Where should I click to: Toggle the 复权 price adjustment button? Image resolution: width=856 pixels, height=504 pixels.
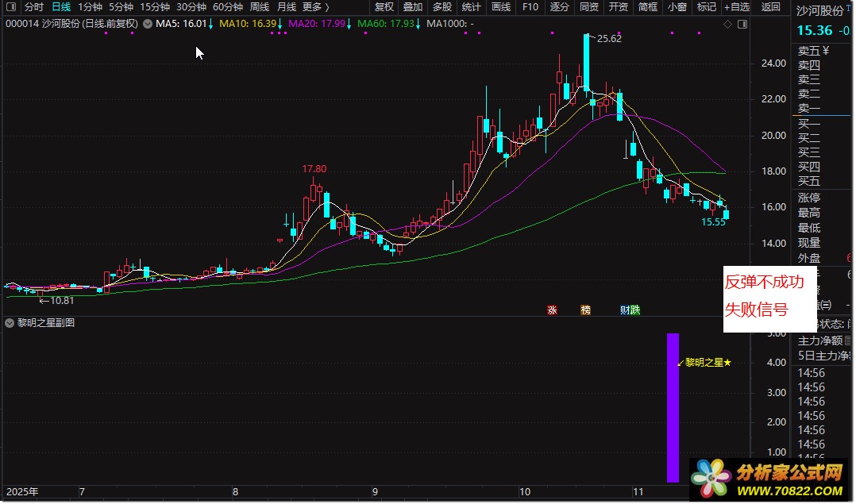pos(384,7)
